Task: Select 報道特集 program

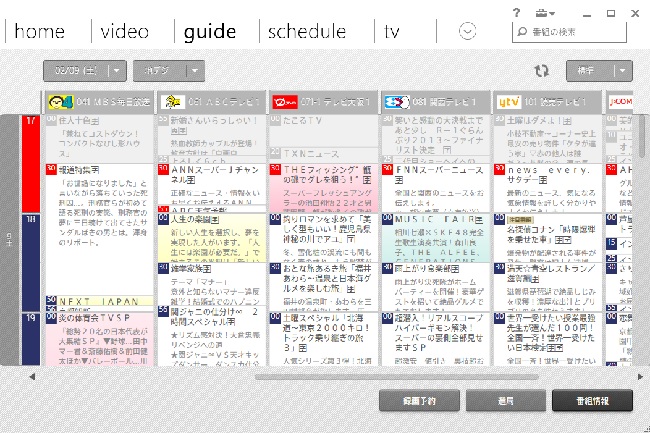Action: tap(99, 230)
